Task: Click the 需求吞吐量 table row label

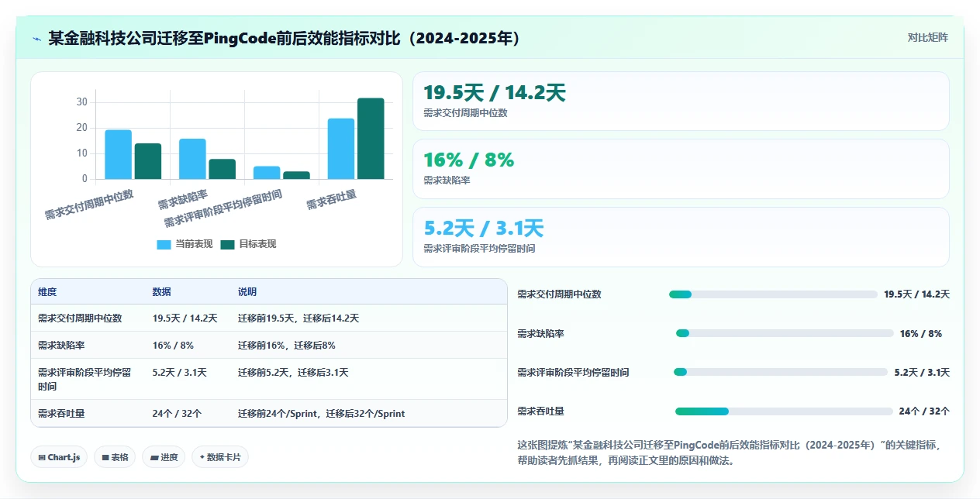Action: (61, 414)
